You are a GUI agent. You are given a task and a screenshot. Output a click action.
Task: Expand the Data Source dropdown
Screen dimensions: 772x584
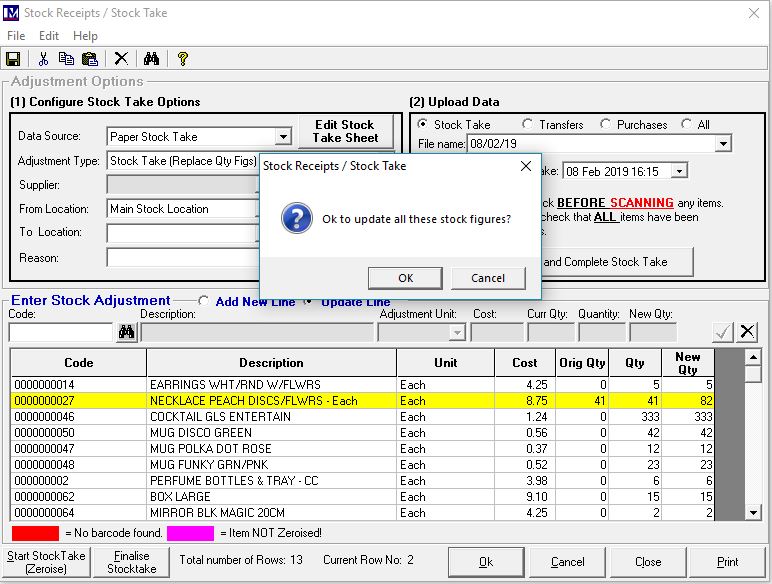283,137
